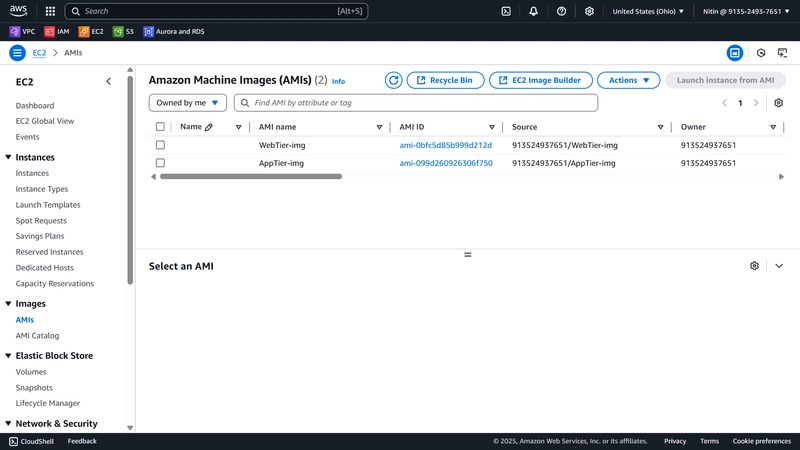Open the Recycle Bin
This screenshot has width=800, height=450.
[445, 80]
